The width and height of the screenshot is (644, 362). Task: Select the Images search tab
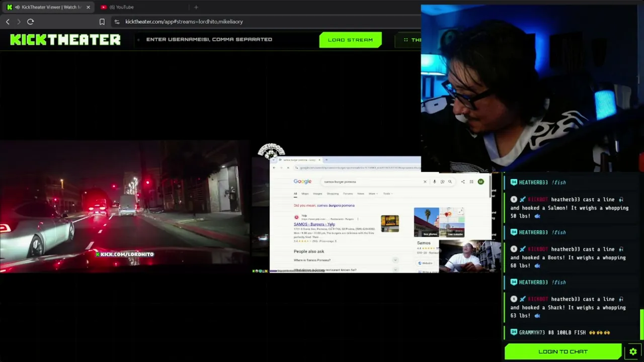pyautogui.click(x=317, y=194)
